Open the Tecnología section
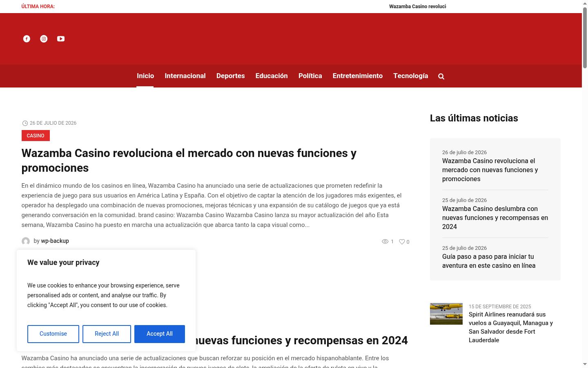Image resolution: width=588 pixels, height=368 pixels. point(411,76)
